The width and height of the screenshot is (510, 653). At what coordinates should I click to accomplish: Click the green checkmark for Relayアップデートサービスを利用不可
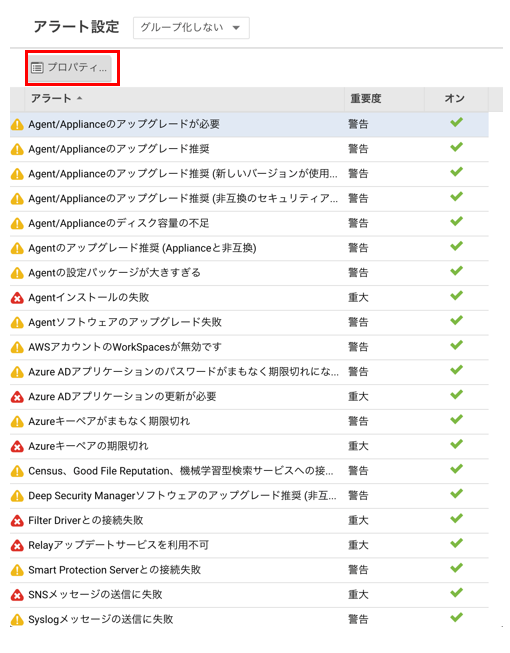(x=456, y=543)
